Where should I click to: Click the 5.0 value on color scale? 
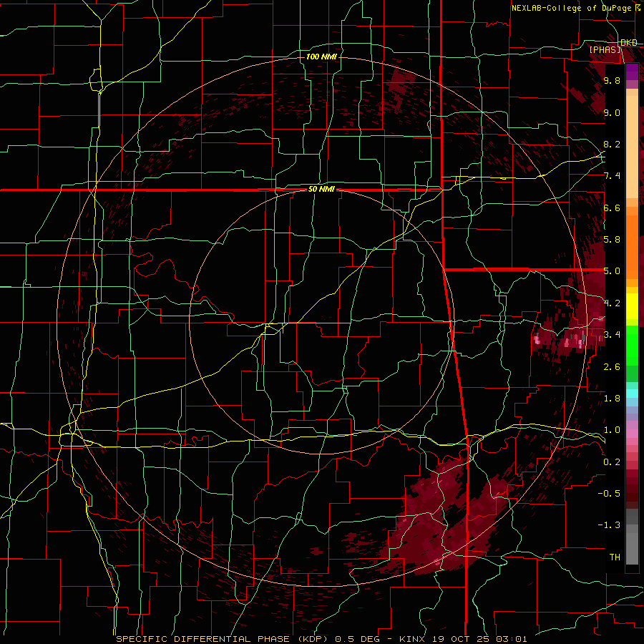612,271
